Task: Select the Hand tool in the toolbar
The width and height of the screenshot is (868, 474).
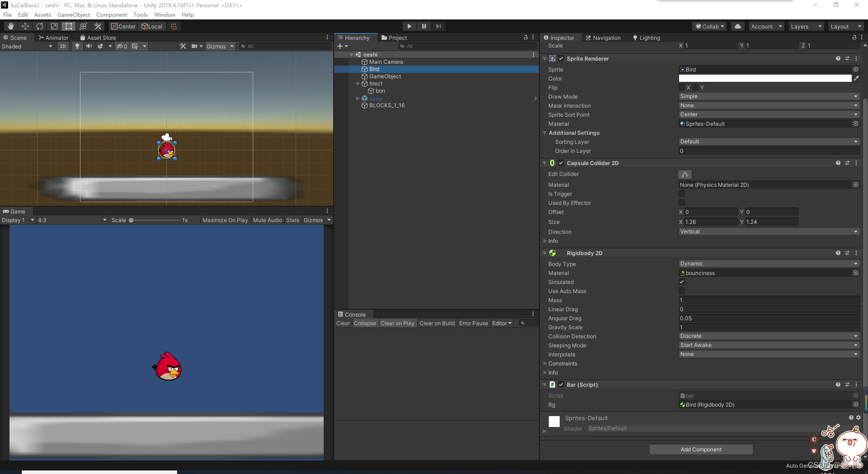Action: click(x=11, y=26)
